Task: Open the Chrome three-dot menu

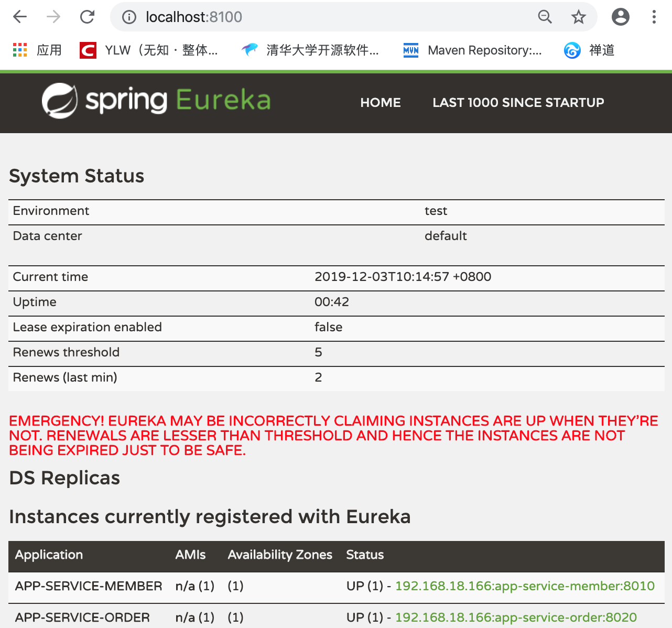Action: tap(654, 17)
